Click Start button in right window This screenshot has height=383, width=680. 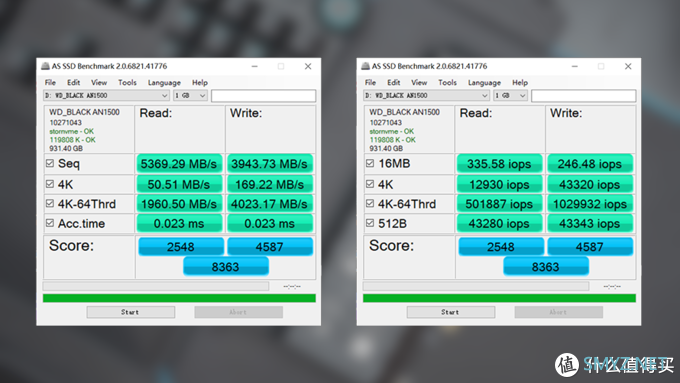click(x=451, y=312)
